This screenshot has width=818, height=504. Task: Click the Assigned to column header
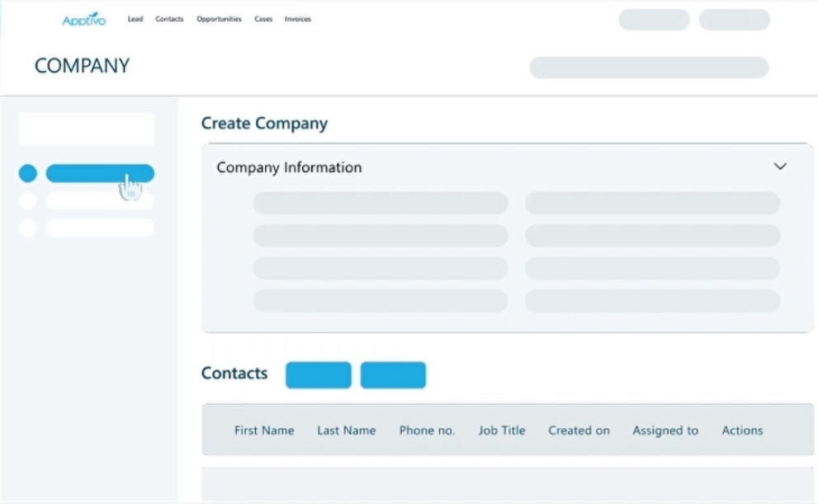pos(665,430)
